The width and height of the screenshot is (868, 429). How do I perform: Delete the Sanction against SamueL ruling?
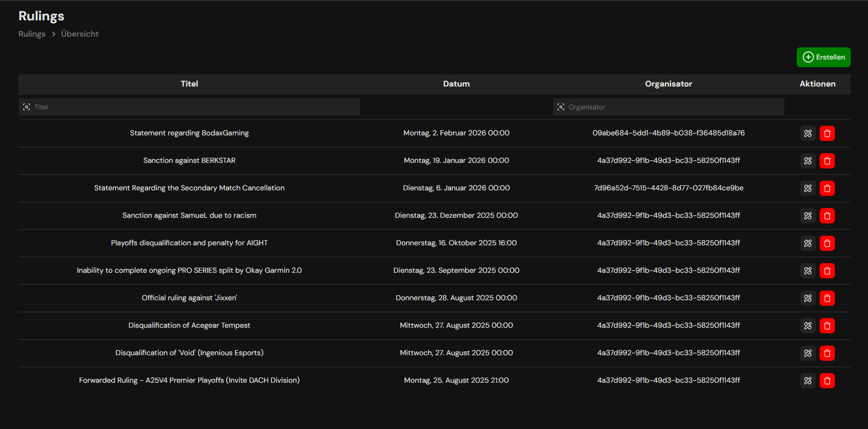pos(827,216)
